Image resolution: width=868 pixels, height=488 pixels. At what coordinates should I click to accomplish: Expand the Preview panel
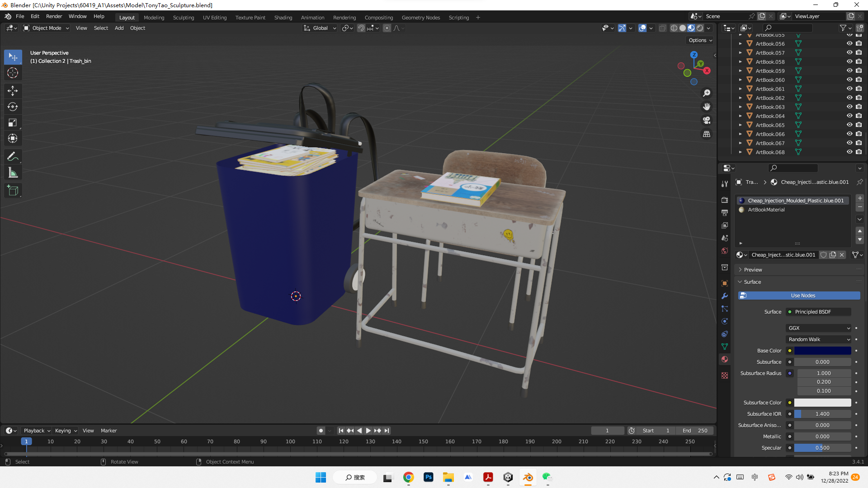click(x=753, y=270)
